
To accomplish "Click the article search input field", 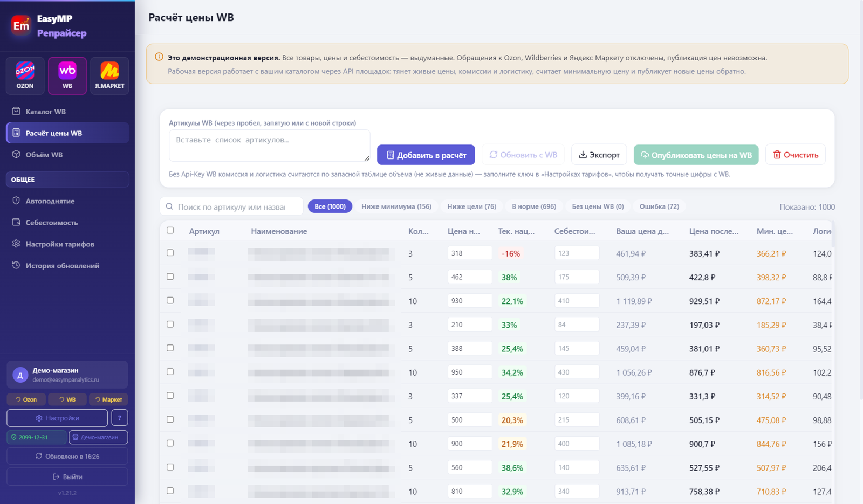I will (231, 206).
